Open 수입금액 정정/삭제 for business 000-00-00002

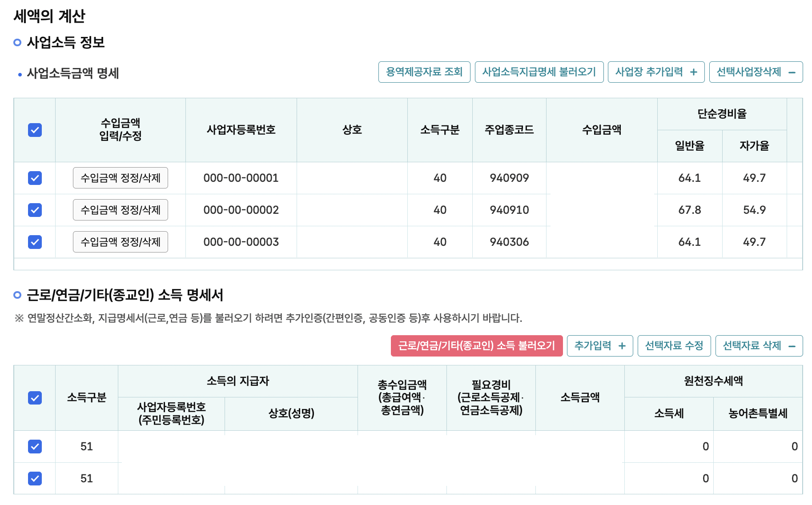(x=121, y=210)
